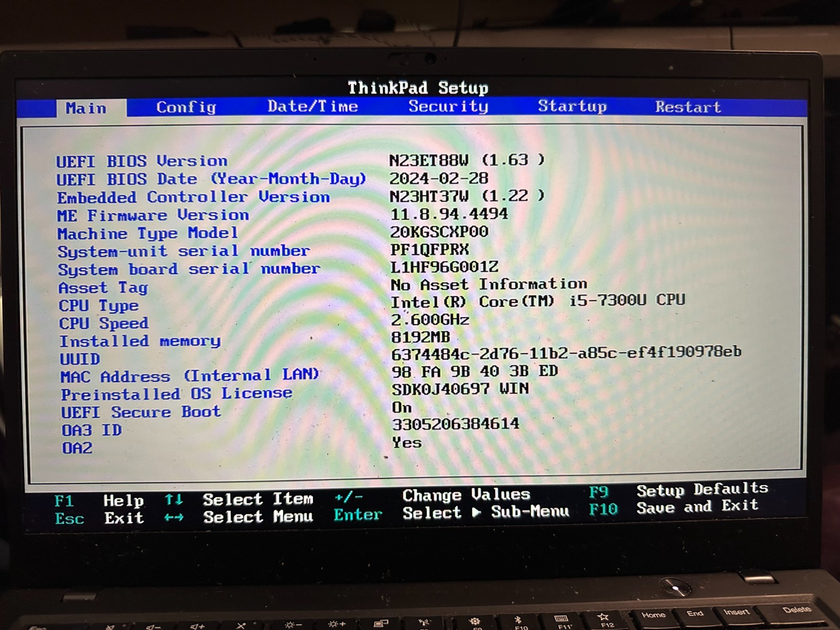Select the No Asset Information value

[x=489, y=285]
